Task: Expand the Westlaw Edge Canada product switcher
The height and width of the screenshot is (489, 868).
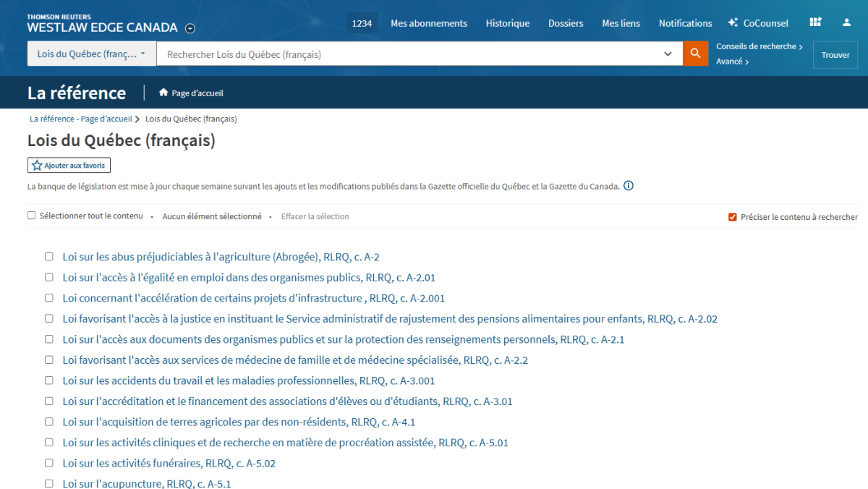Action: click(x=190, y=29)
